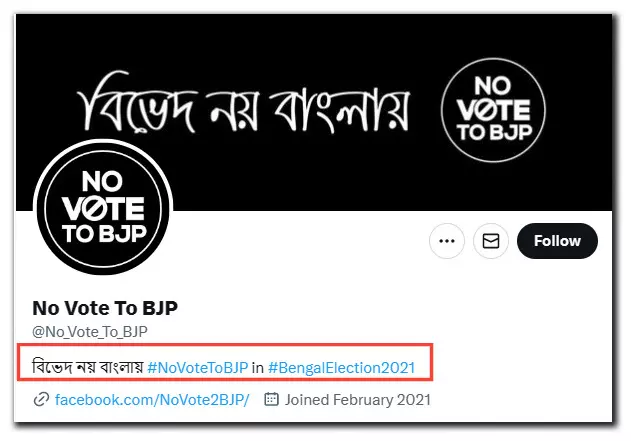Open the three-dot more options menu
This screenshot has height=441, width=631.
(x=447, y=241)
